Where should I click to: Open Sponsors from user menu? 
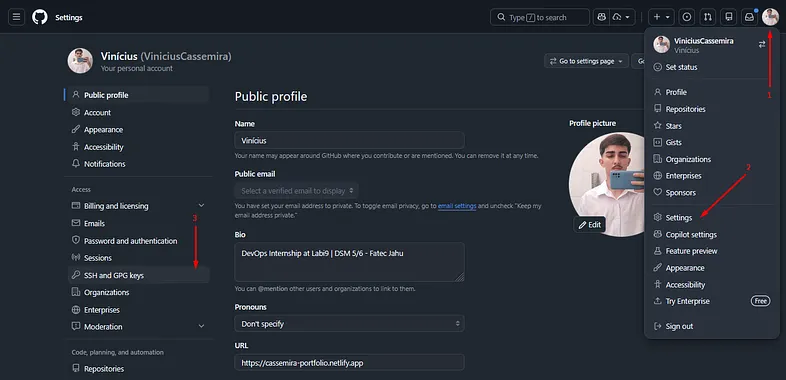712,193
